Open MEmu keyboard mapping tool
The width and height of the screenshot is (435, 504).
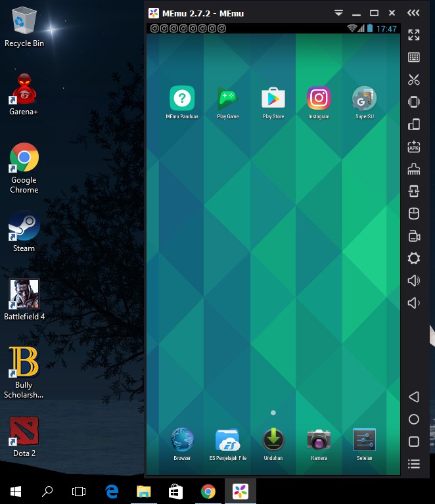pos(414,57)
